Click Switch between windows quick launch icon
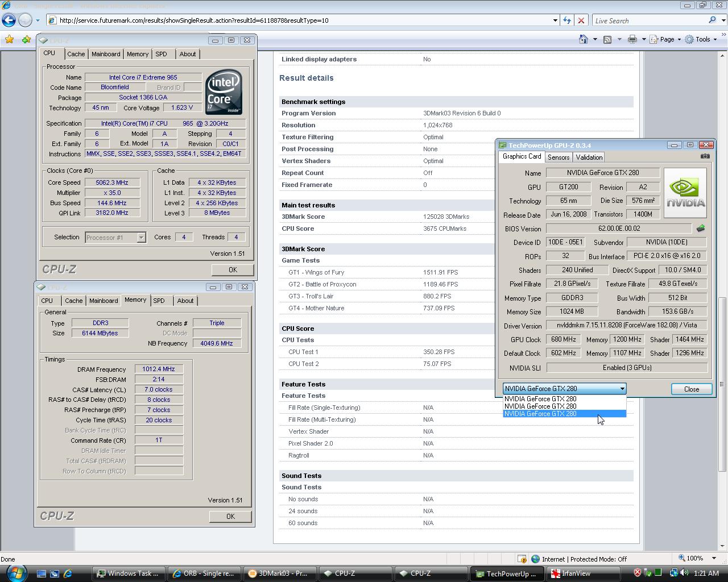The width and height of the screenshot is (728, 582). pos(55,573)
